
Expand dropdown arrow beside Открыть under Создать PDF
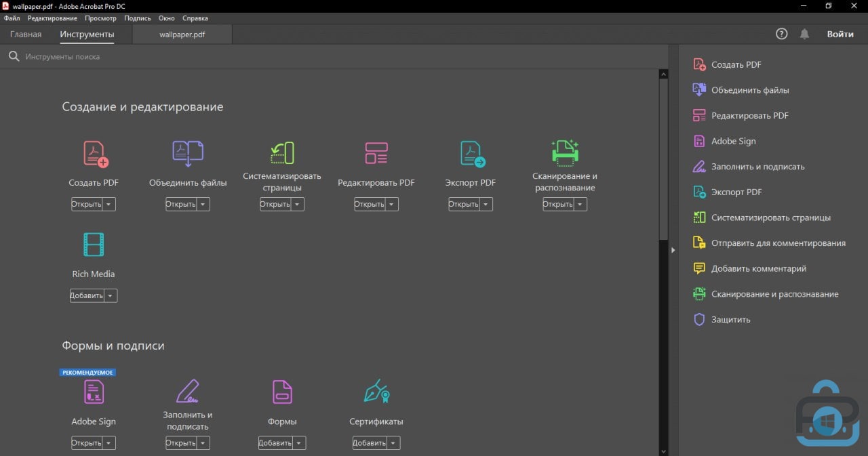(109, 204)
